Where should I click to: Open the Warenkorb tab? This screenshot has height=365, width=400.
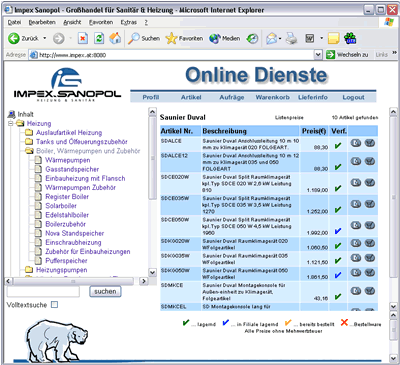[x=273, y=97]
